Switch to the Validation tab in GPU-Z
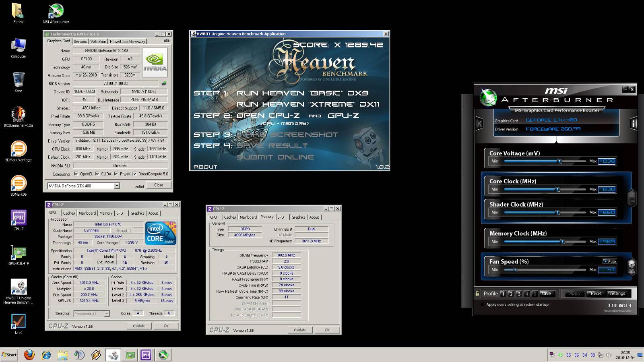 pos(98,41)
